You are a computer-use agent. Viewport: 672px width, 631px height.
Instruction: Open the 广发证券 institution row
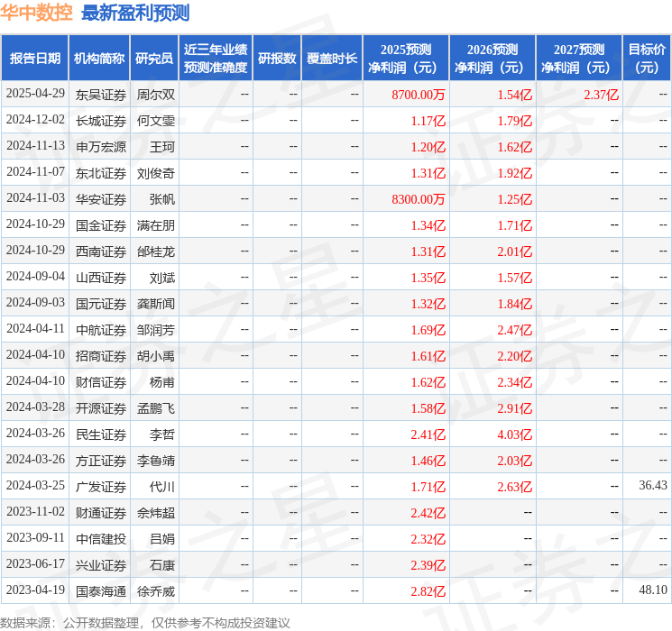tap(101, 486)
